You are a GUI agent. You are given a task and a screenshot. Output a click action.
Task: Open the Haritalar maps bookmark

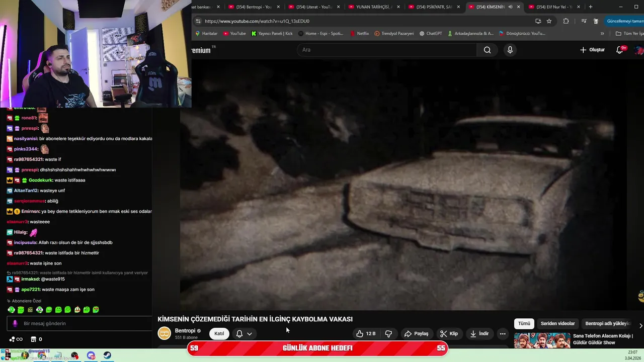pyautogui.click(x=206, y=34)
